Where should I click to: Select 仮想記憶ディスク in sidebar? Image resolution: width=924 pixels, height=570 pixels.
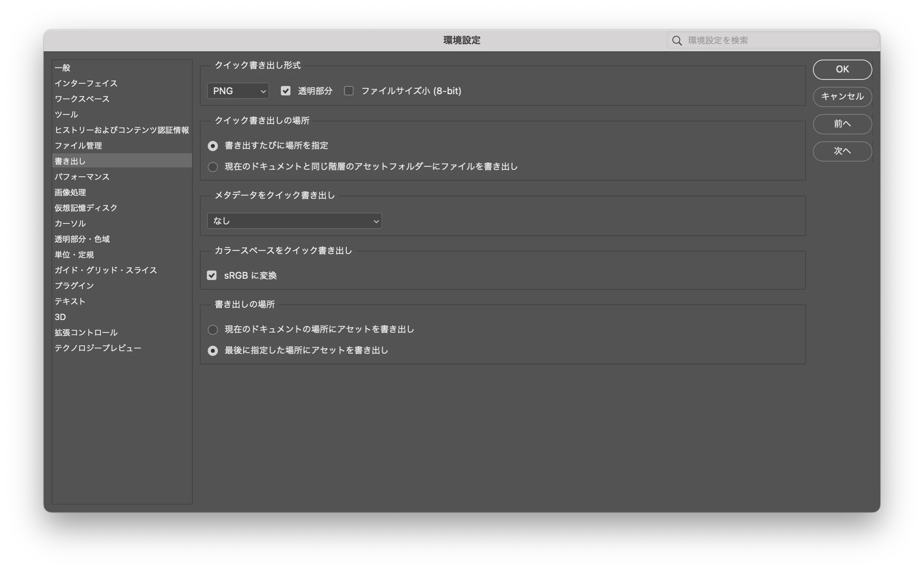click(86, 208)
